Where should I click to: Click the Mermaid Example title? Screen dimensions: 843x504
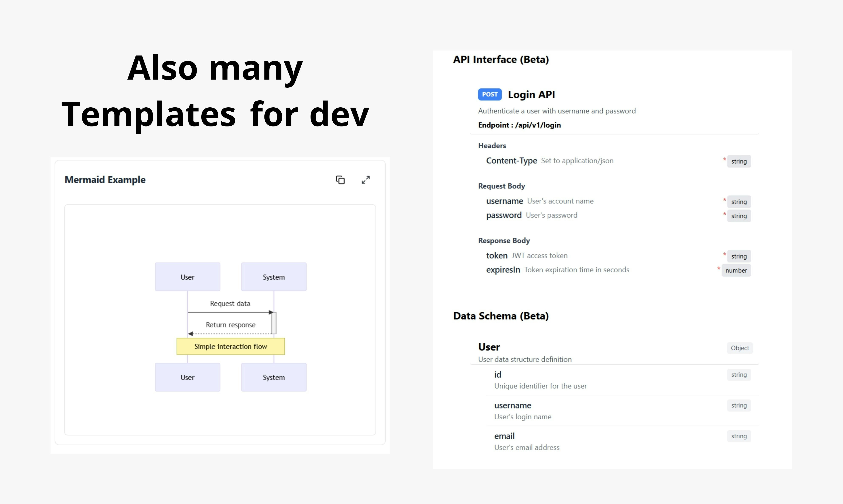(105, 180)
